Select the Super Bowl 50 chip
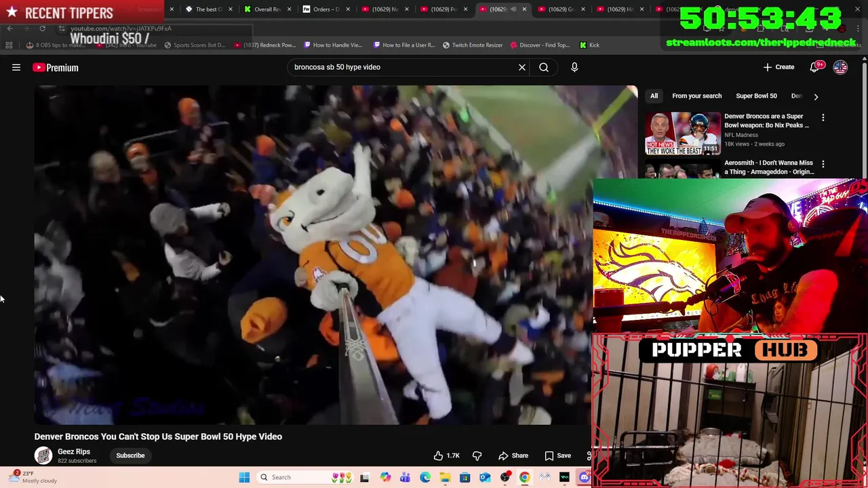Image resolution: width=868 pixels, height=488 pixels. pos(756,96)
